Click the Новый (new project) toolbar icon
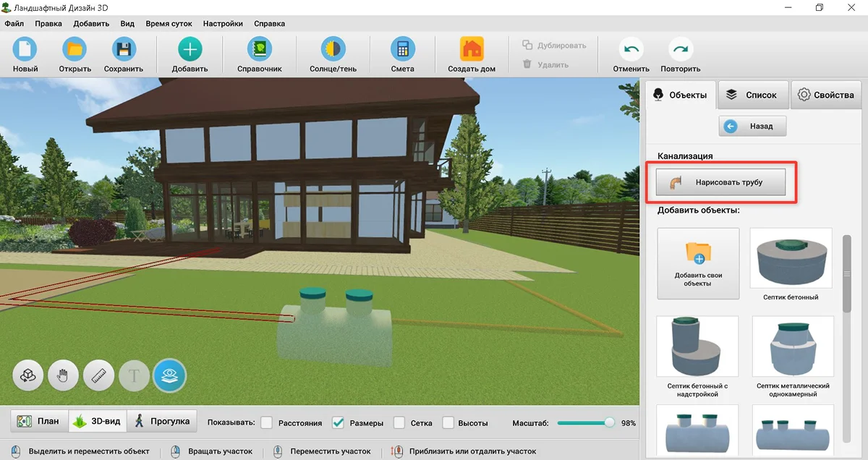Screen dimensions: 868x460 click(25, 50)
